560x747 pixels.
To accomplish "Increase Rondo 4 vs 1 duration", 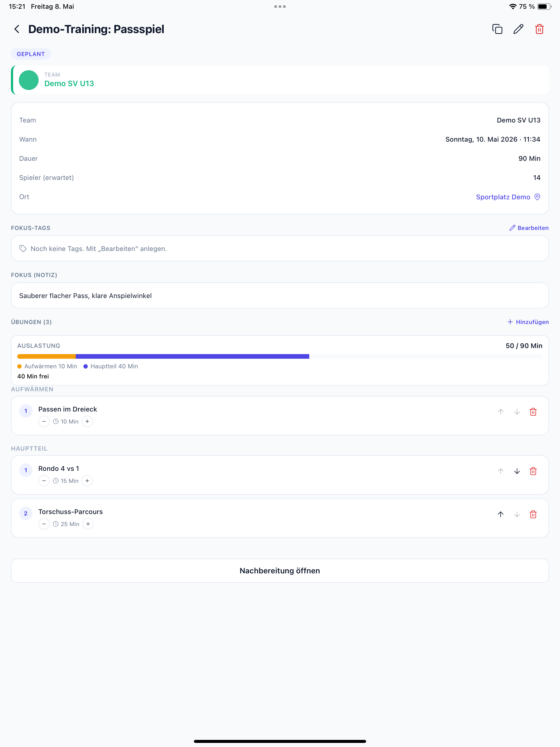I will coord(87,481).
